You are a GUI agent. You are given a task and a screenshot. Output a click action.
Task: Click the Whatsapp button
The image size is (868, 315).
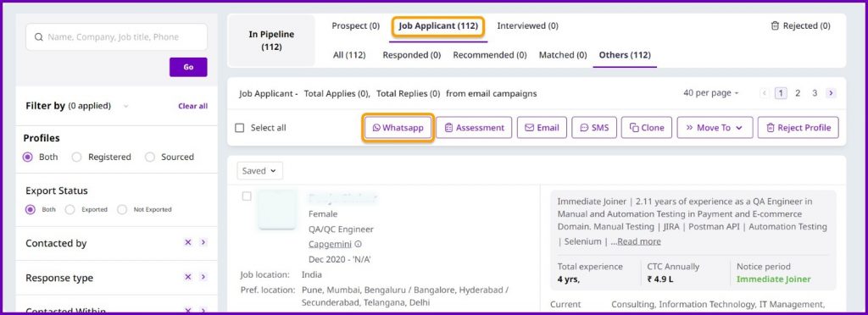coord(398,128)
